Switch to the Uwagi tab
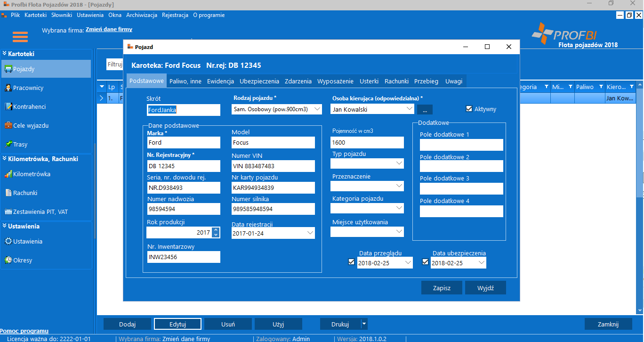 point(454,81)
